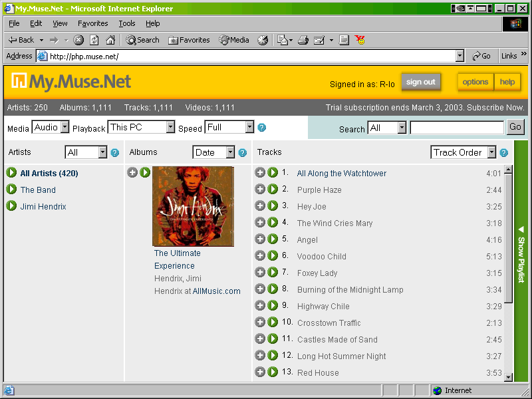
Task: Click the search Go button
Action: pos(515,127)
